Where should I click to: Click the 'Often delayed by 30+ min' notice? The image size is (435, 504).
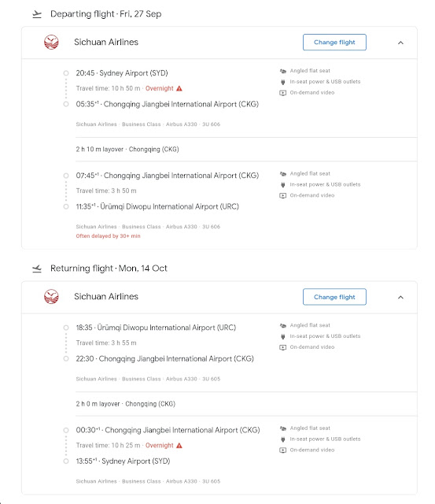[109, 236]
